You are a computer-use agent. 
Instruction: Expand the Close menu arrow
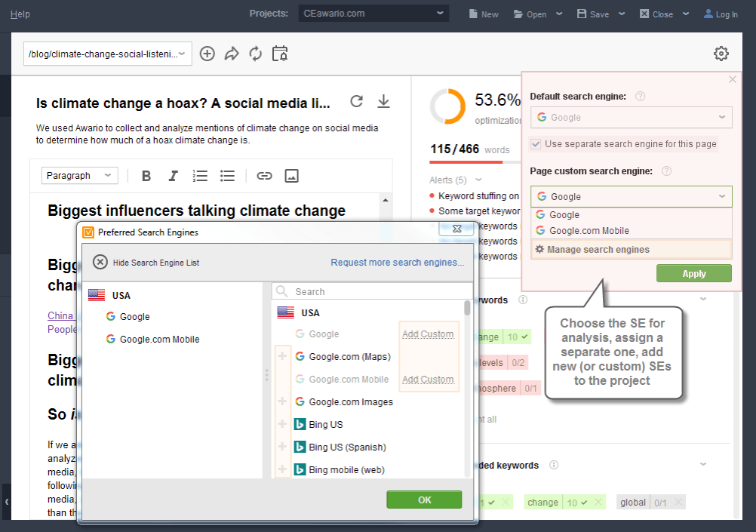click(x=686, y=14)
